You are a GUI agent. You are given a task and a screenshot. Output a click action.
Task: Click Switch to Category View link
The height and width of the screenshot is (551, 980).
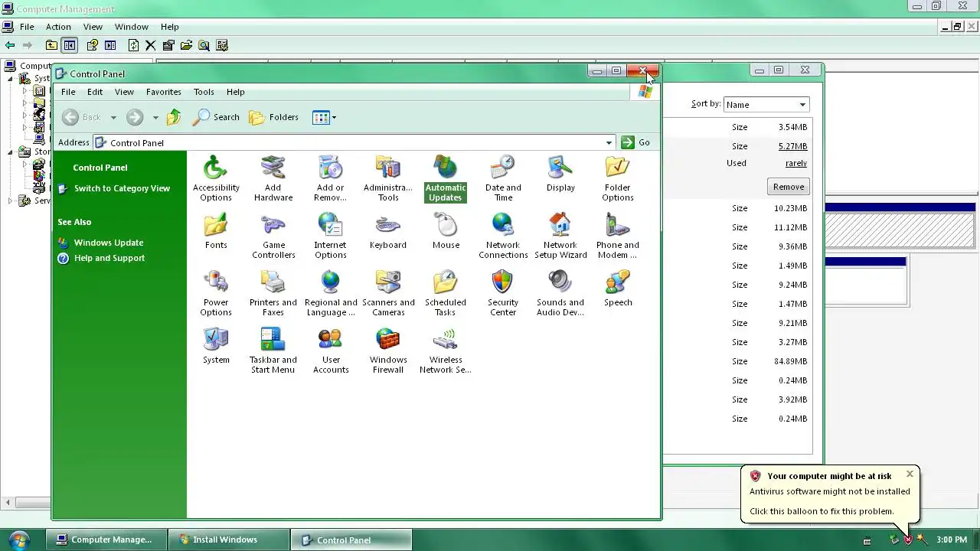[122, 188]
